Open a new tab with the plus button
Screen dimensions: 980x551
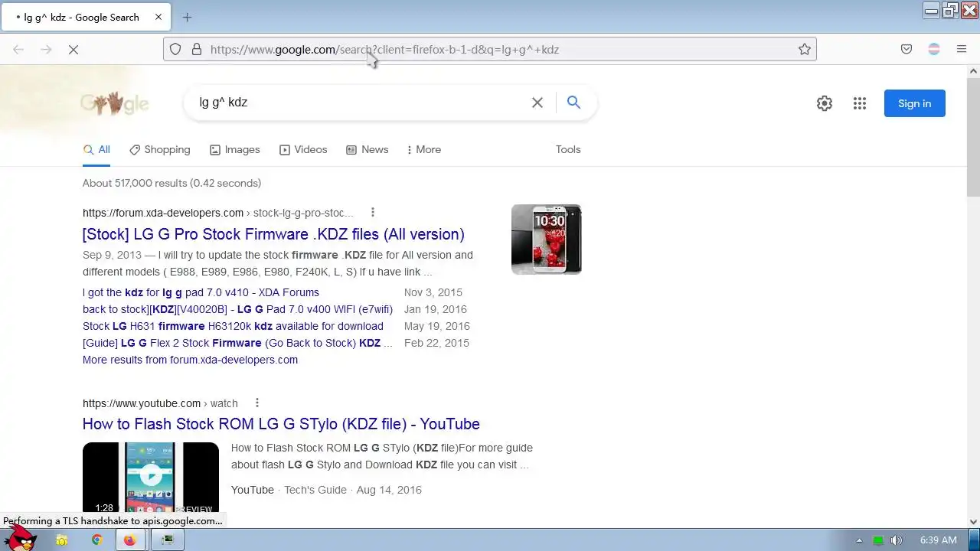point(187,17)
